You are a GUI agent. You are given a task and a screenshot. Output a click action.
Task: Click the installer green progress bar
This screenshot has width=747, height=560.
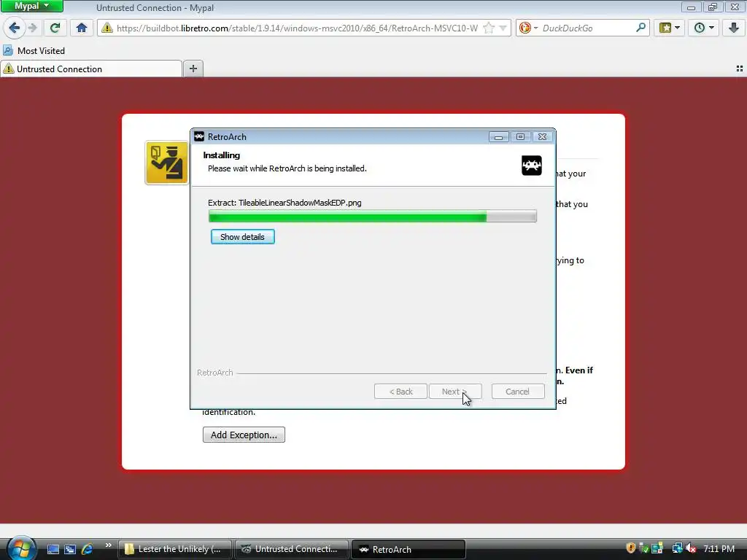[x=373, y=217]
